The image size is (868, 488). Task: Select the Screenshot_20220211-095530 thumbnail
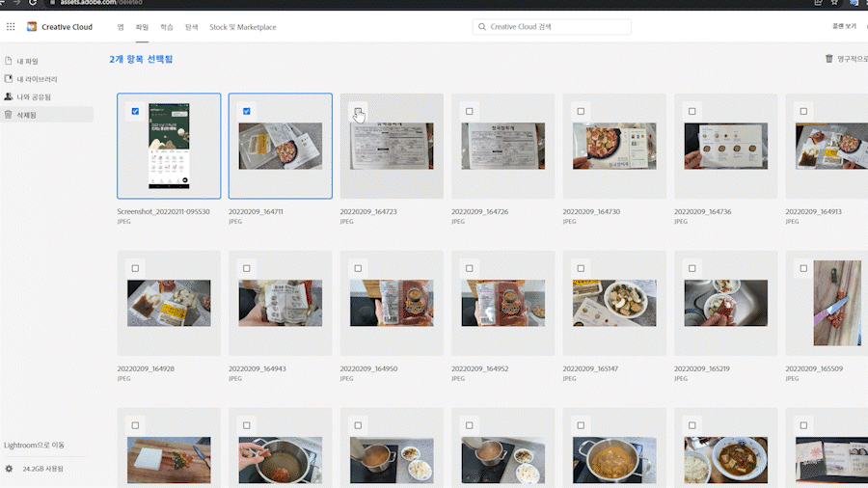169,146
